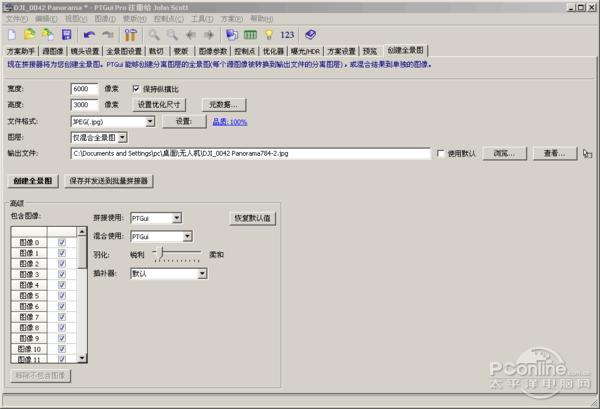Click the light bulb assistant icon
600x409 pixels.
coord(269,35)
